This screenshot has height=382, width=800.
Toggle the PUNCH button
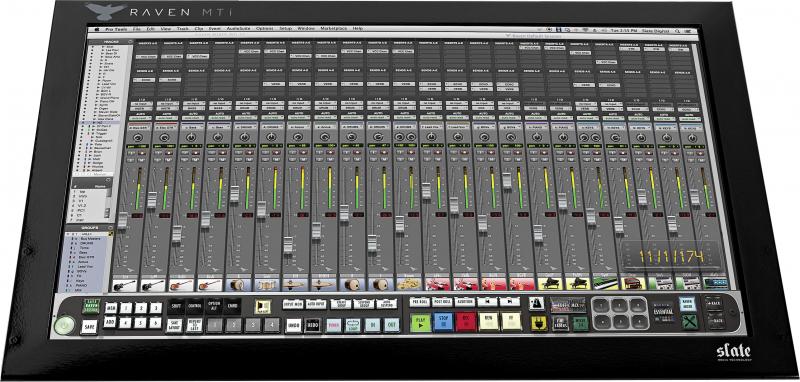334,325
